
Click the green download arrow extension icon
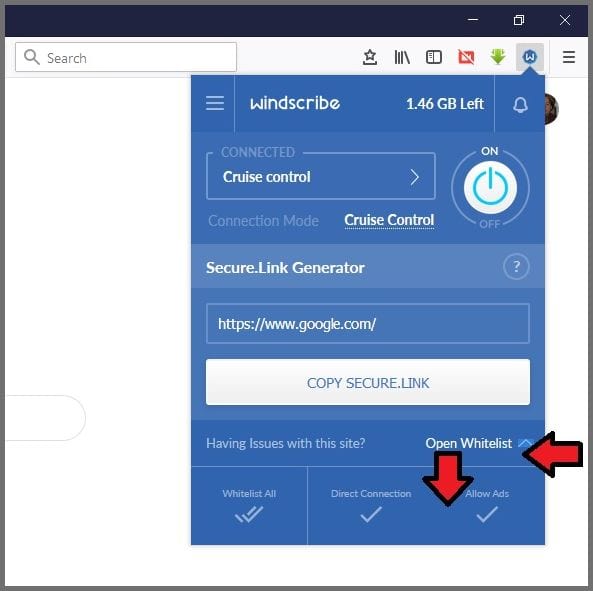[498, 57]
